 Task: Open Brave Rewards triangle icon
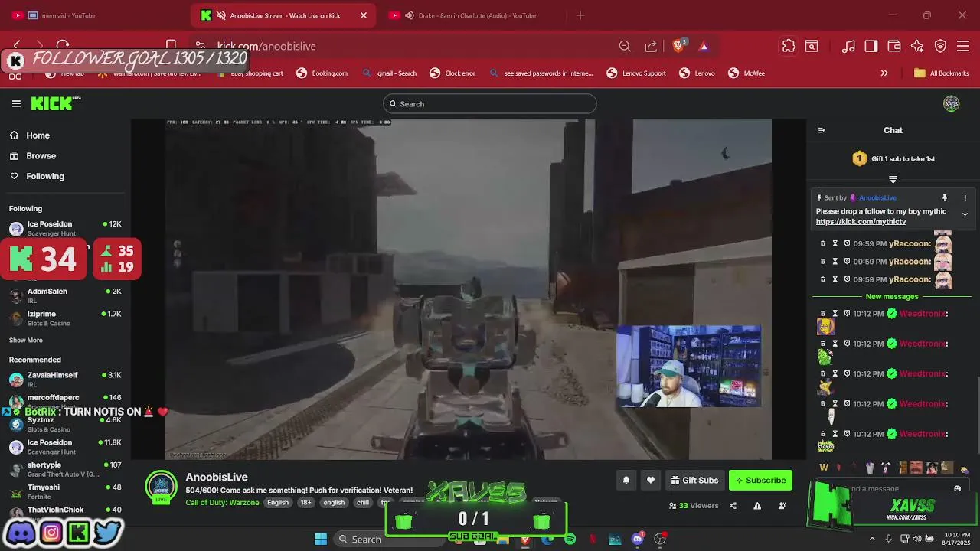(x=704, y=46)
